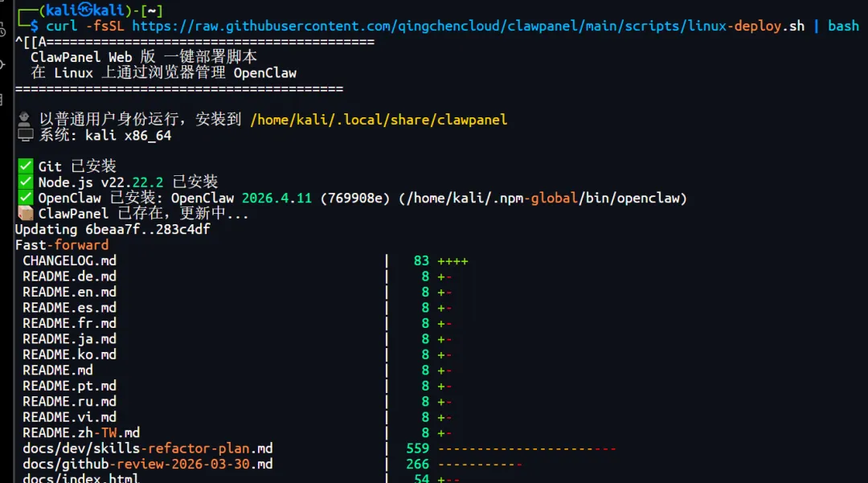Click the file name README.ru.md
Screen dimensions: 868x483
pos(70,401)
